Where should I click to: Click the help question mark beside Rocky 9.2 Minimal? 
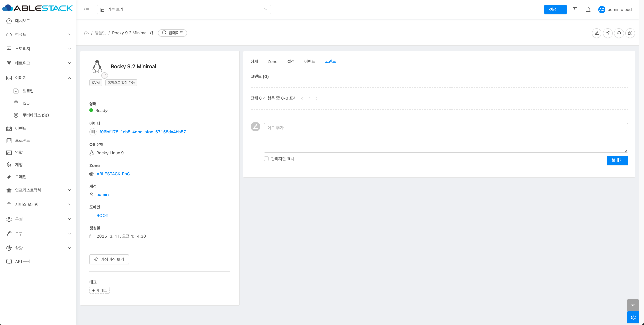(152, 33)
